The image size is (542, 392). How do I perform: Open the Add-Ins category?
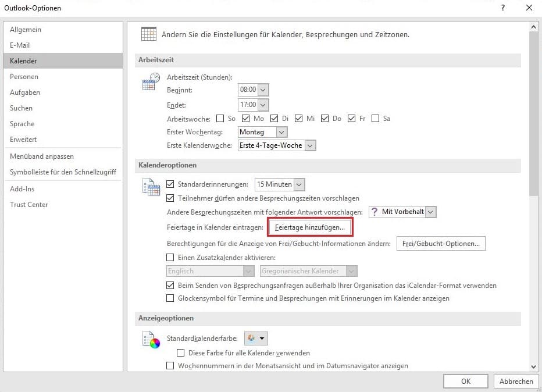[63, 189]
